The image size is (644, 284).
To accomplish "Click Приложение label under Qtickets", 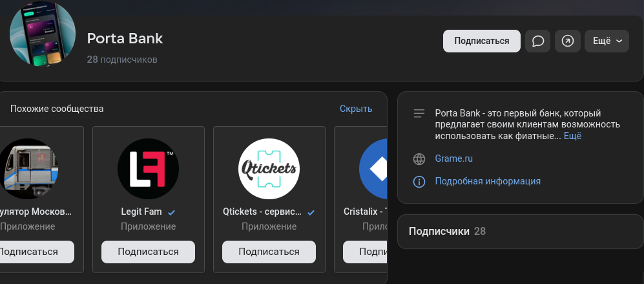I will [x=269, y=227].
